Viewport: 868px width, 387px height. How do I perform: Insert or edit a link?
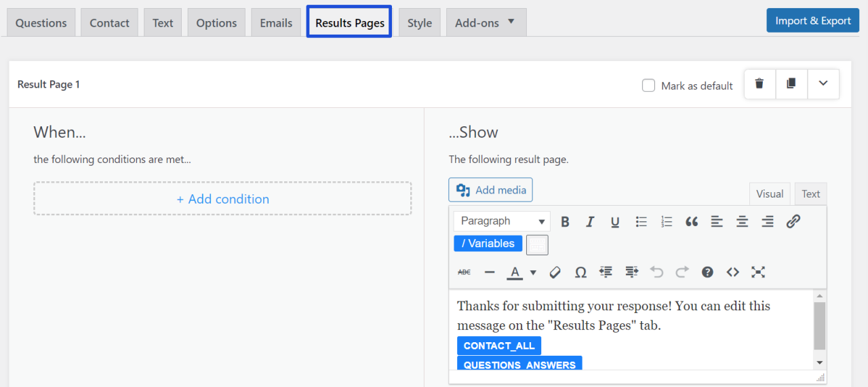point(793,221)
